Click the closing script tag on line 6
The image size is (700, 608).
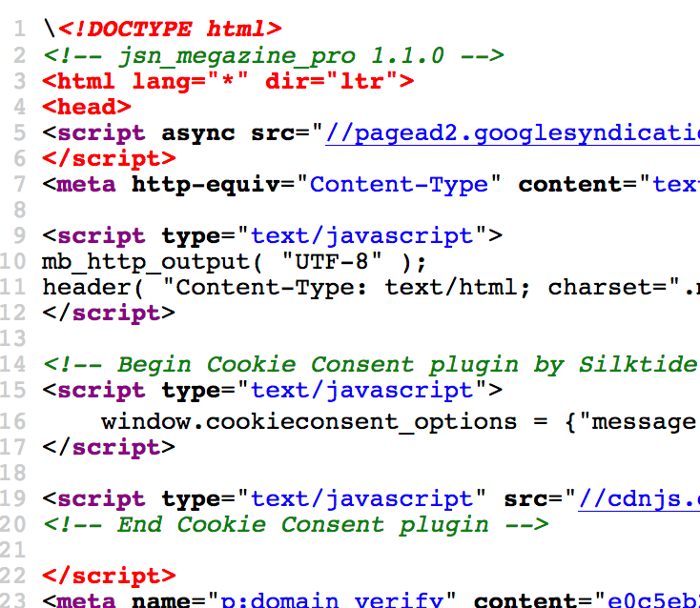(110, 159)
